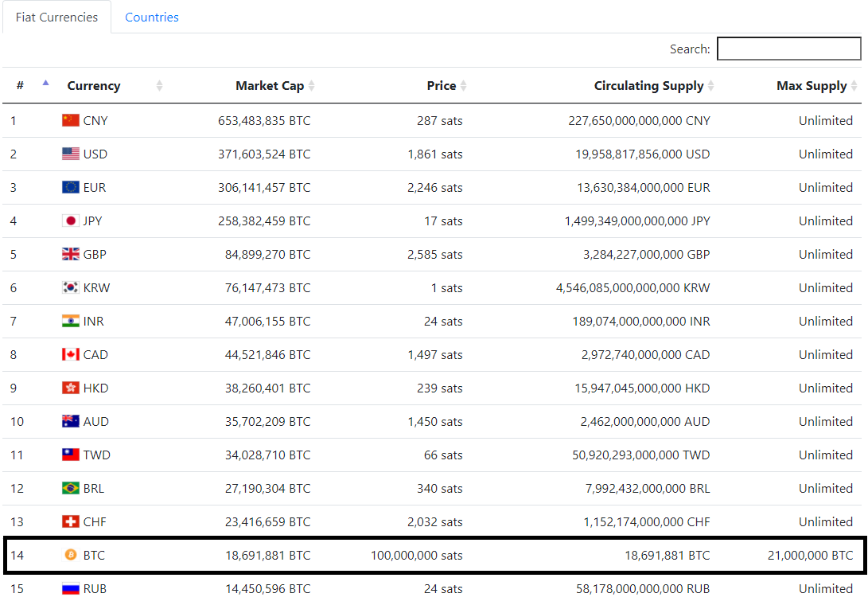The width and height of the screenshot is (868, 605).
Task: Click market cap 35,702,209 BTC
Action: click(268, 422)
